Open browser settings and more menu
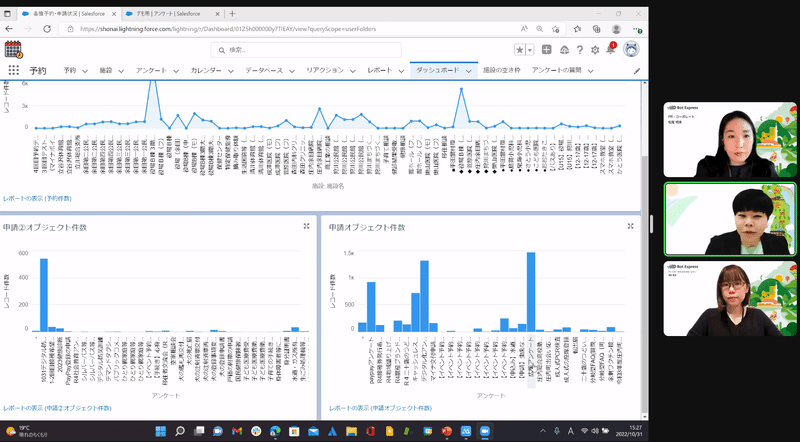The image size is (800, 442). point(637,29)
